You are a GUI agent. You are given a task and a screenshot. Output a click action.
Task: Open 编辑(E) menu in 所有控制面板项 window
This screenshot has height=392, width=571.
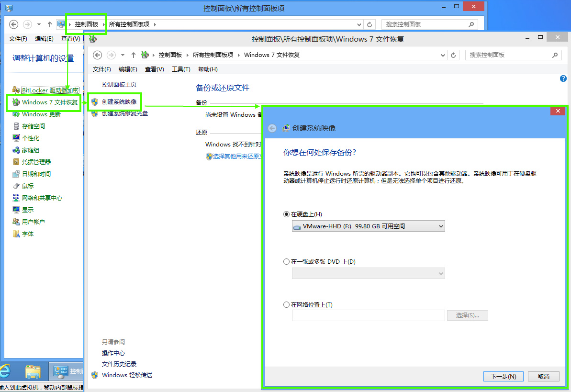[x=44, y=39]
